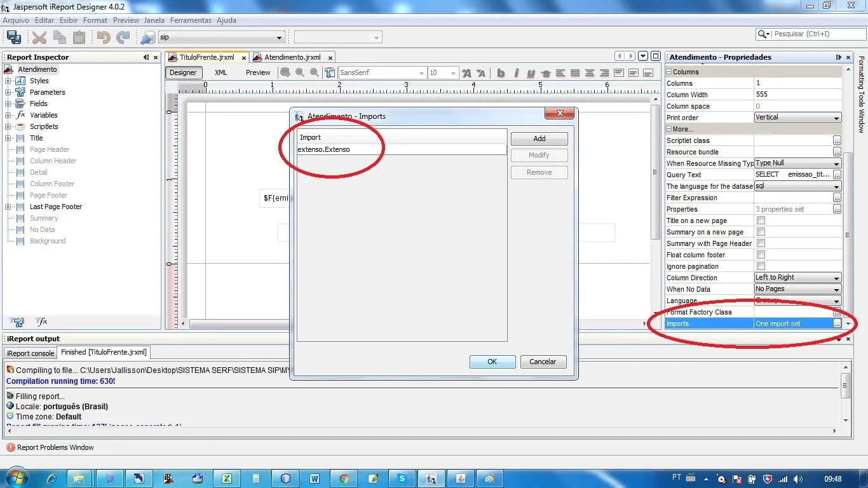This screenshot has width=868, height=488.
Task: Open the Print order Vertical dropdown
Action: click(x=836, y=118)
